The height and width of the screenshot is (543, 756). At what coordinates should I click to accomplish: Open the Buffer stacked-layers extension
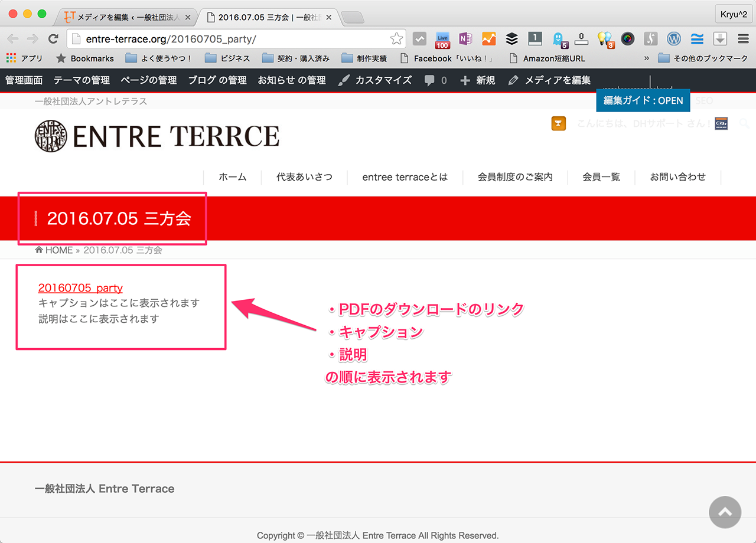(x=511, y=39)
